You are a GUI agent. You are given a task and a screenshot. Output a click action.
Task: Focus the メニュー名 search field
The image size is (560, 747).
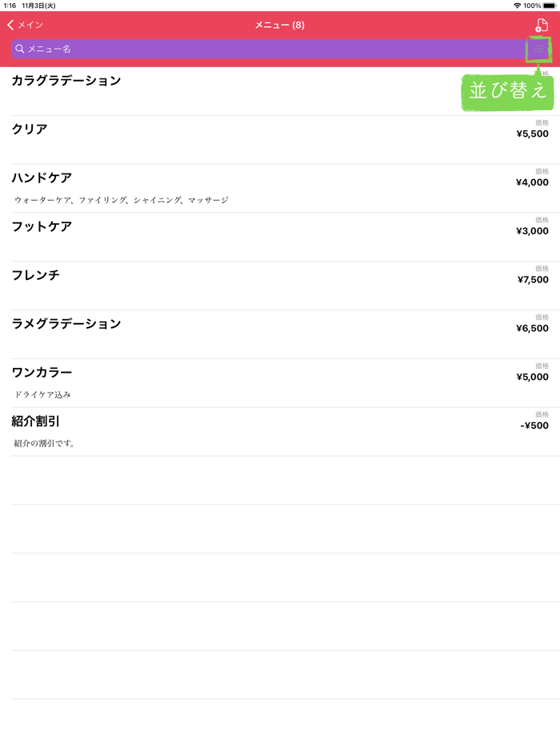click(264, 50)
